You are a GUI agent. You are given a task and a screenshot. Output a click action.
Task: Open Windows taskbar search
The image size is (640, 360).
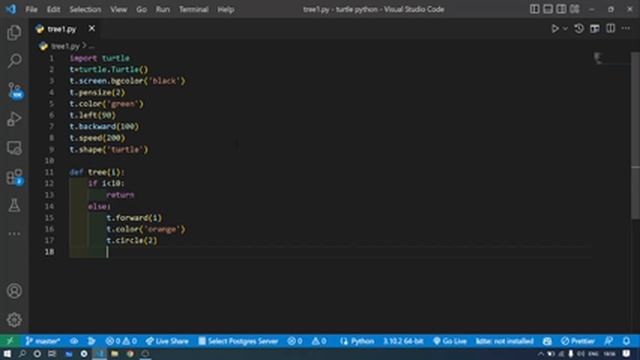click(22, 354)
